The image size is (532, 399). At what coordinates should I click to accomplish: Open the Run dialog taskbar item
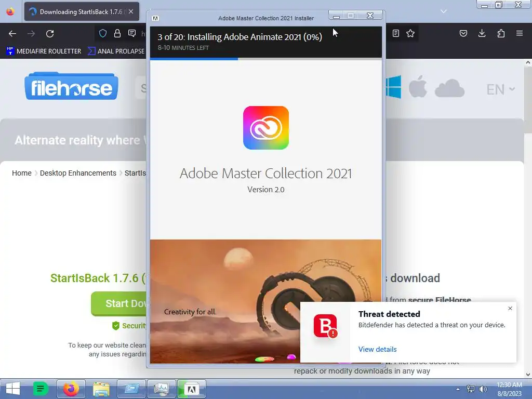tap(131, 389)
